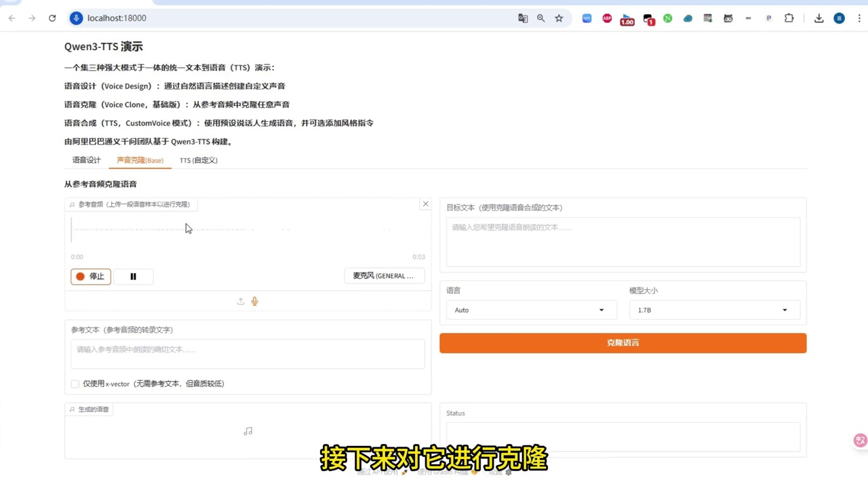Screen dimensions: 868x488
Task: Stop the recording with 停止 button
Action: pos(91,276)
